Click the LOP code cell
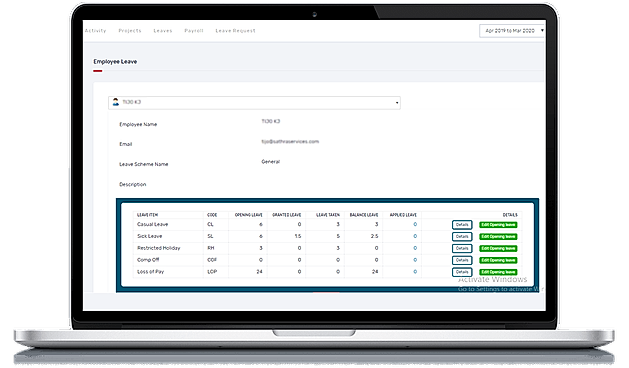Viewport: 629px width, 368px height. [x=212, y=272]
